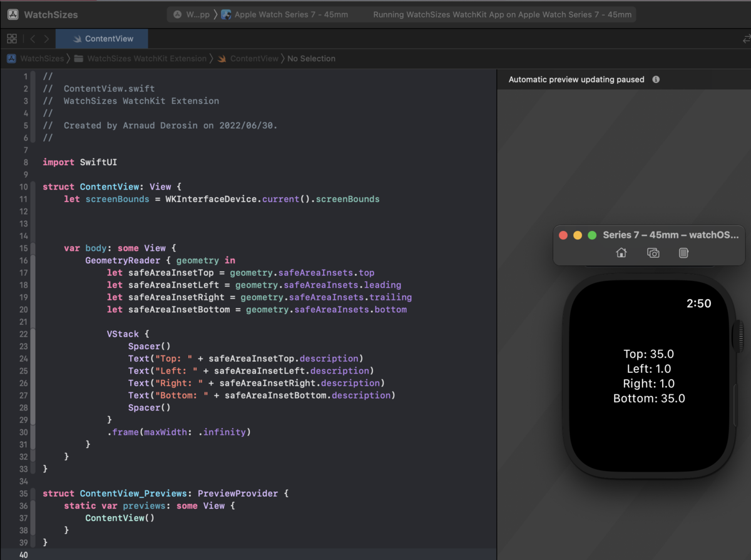Open No Selection symbol breadcrumb

pyautogui.click(x=311, y=58)
